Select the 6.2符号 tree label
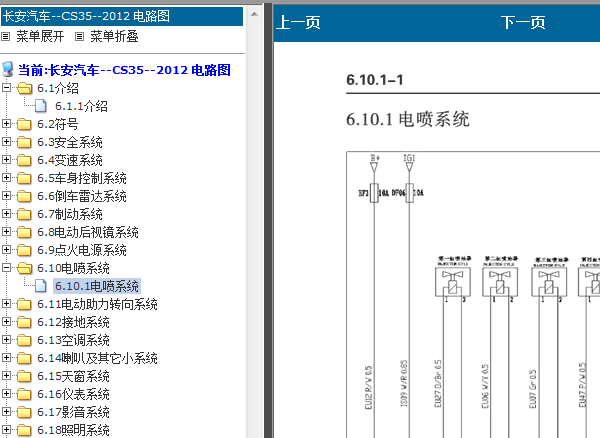 [x=58, y=124]
